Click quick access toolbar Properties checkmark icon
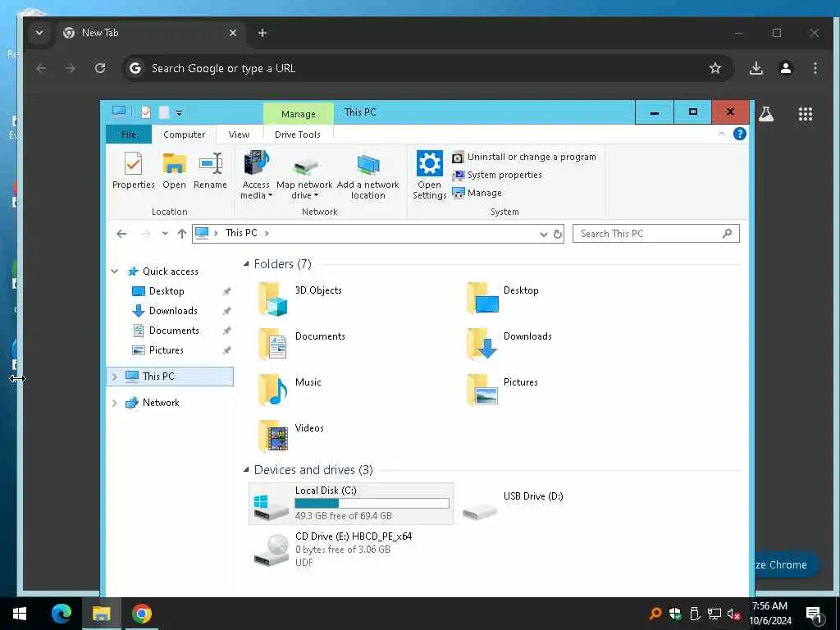This screenshot has height=630, width=840. 146,112
